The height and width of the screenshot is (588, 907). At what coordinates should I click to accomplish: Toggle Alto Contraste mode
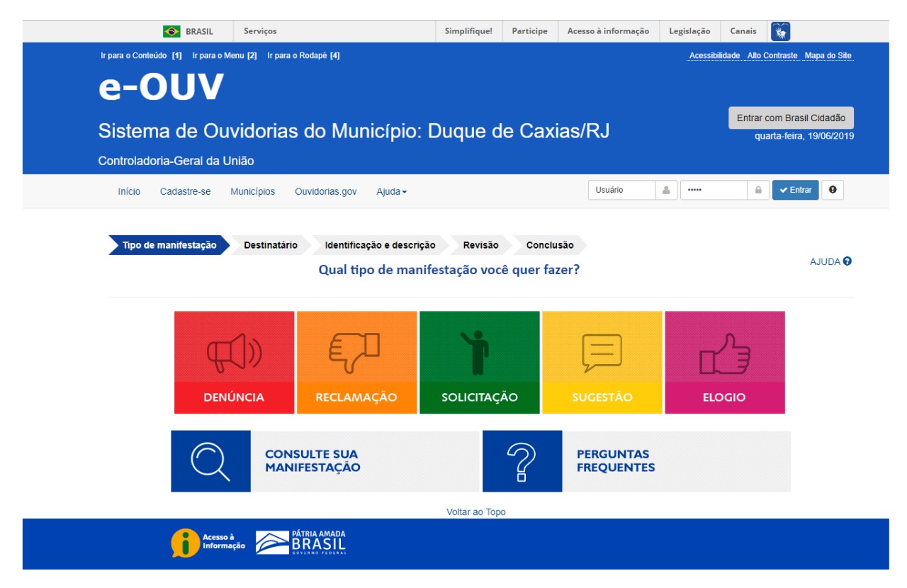(772, 56)
